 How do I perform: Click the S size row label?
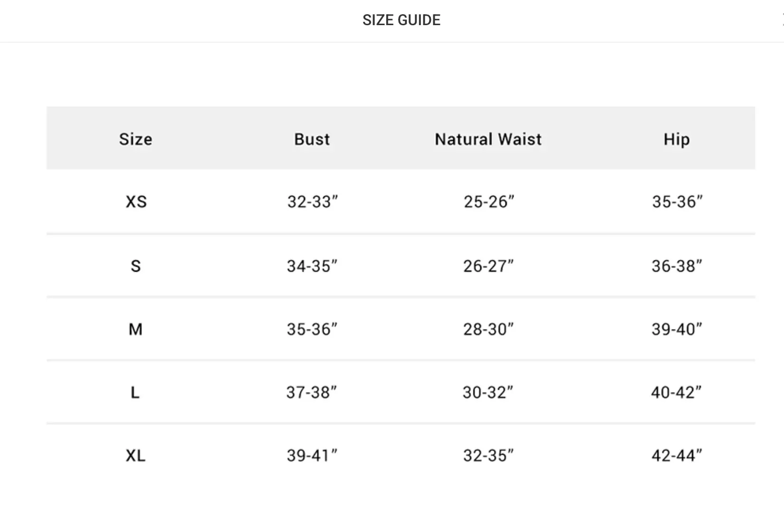coord(136,266)
